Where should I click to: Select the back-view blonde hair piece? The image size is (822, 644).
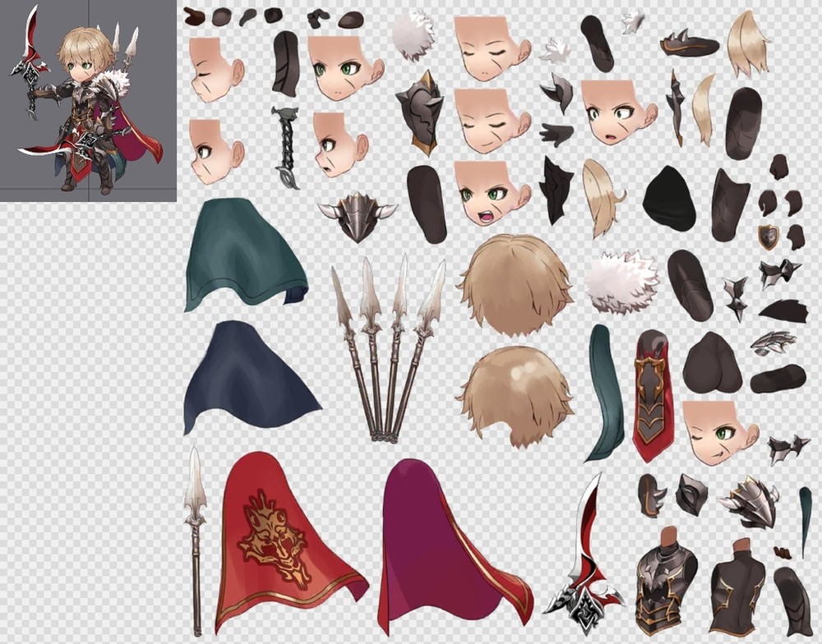514,394
